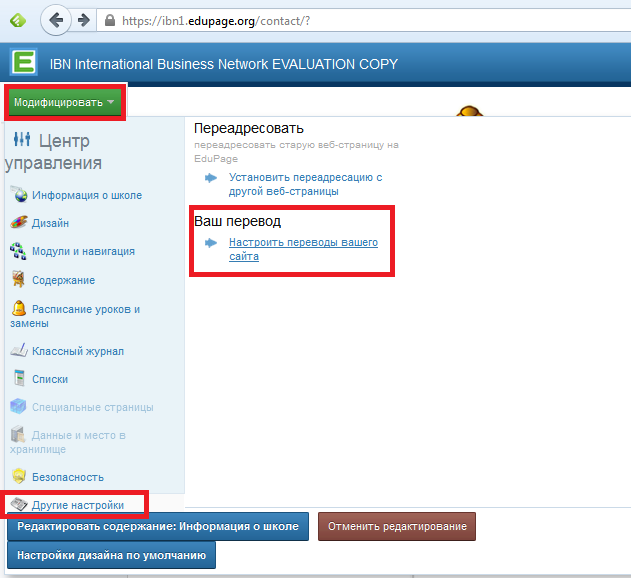Viewport: 631px width, 578px height.
Task: Click IBN International Business Network title text
Action: coord(224,64)
